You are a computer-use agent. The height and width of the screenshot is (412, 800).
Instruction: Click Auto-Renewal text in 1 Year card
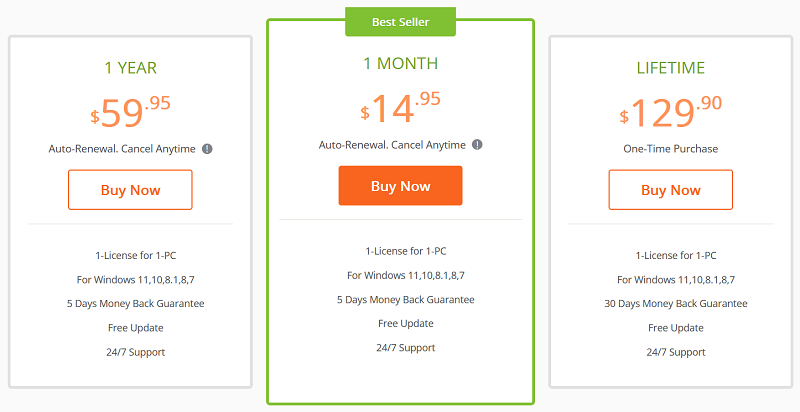click(122, 149)
